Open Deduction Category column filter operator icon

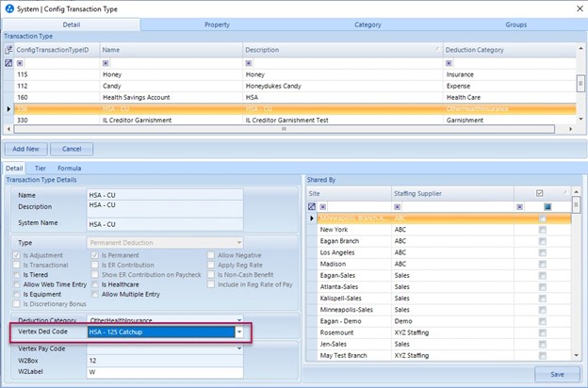click(x=449, y=63)
